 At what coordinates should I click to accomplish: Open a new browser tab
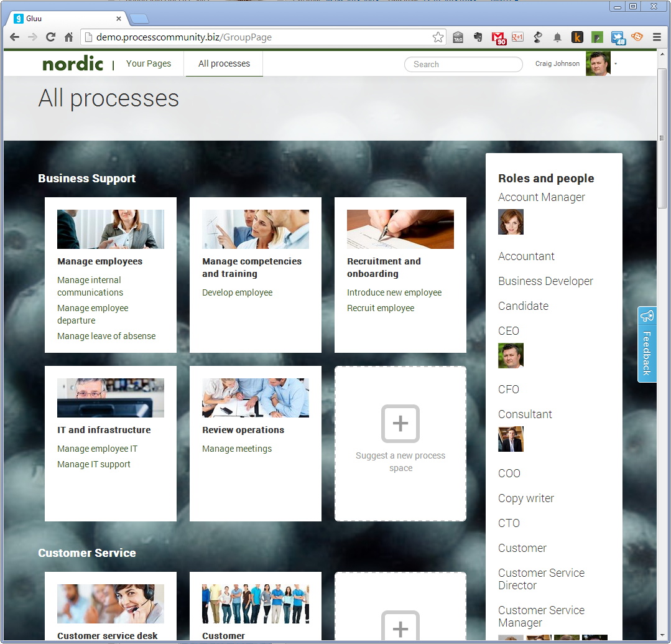pos(139,19)
